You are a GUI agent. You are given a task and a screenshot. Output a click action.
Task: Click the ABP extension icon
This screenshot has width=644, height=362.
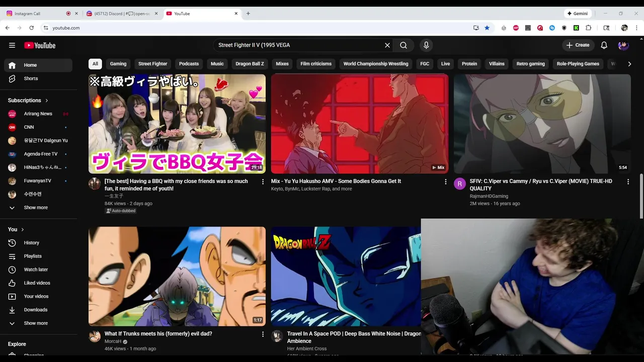click(x=516, y=28)
